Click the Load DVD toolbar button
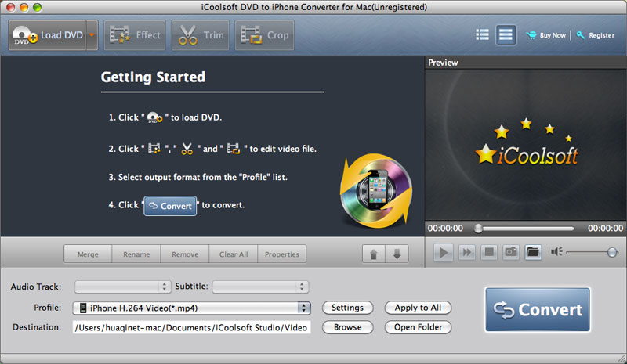The height and width of the screenshot is (364, 627). tap(47, 35)
